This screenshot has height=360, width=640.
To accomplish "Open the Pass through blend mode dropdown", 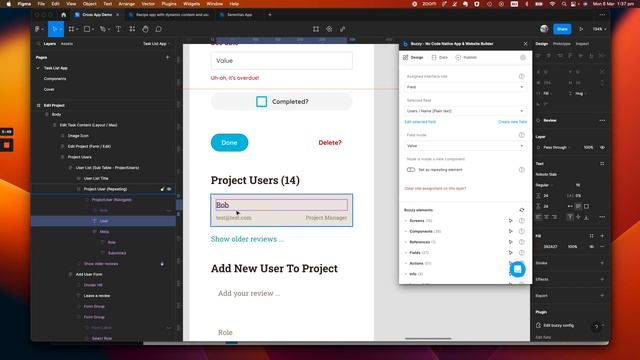I will 556,147.
